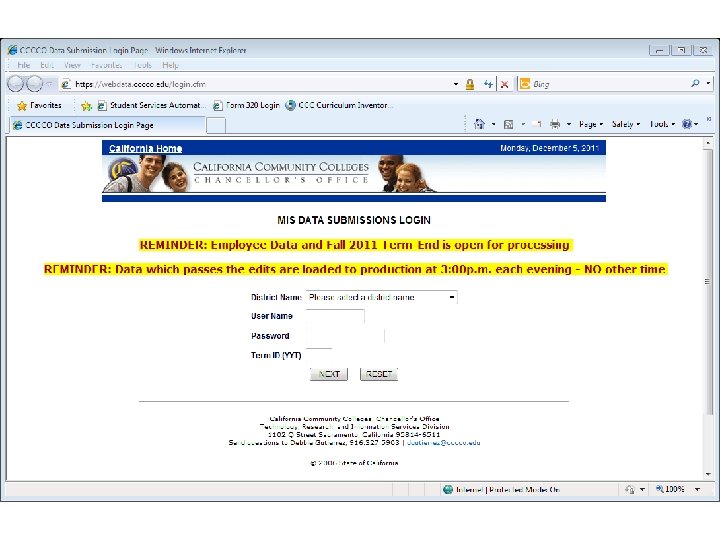Open a new tab button
The height and width of the screenshot is (540, 720).
tap(216, 125)
